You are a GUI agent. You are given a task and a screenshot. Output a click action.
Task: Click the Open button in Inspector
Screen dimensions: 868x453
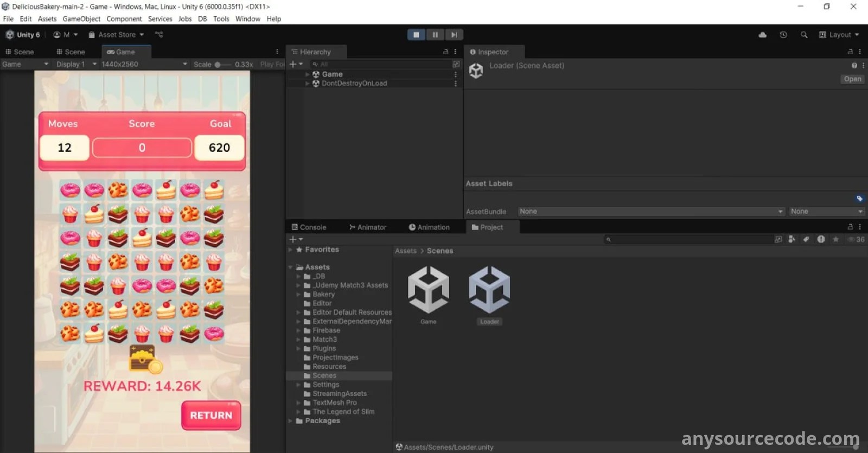tap(852, 79)
